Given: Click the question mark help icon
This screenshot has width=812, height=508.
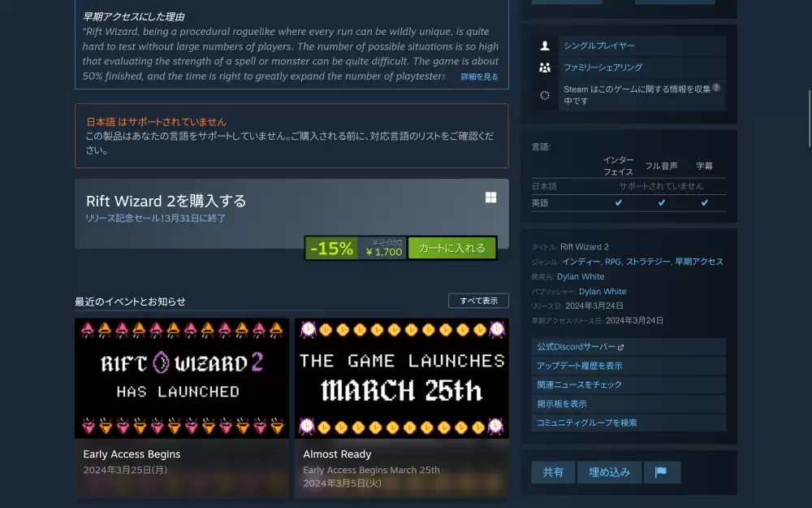Looking at the screenshot, I should pyautogui.click(x=715, y=88).
